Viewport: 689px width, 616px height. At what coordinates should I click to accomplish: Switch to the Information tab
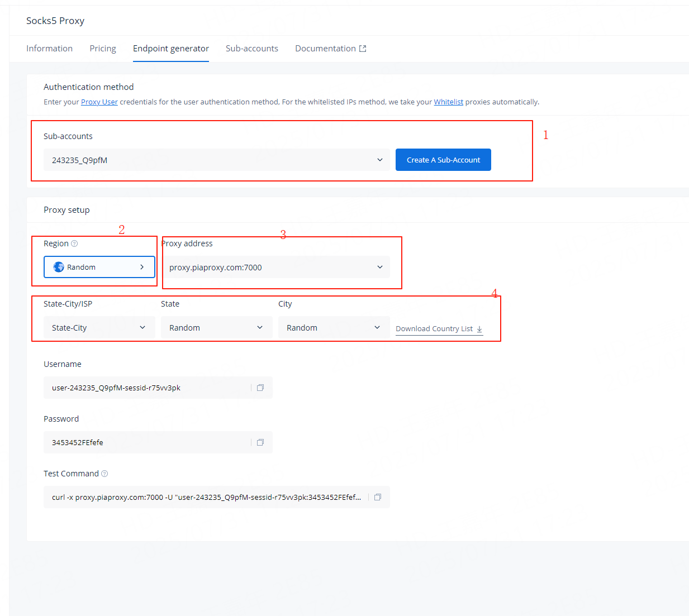49,49
